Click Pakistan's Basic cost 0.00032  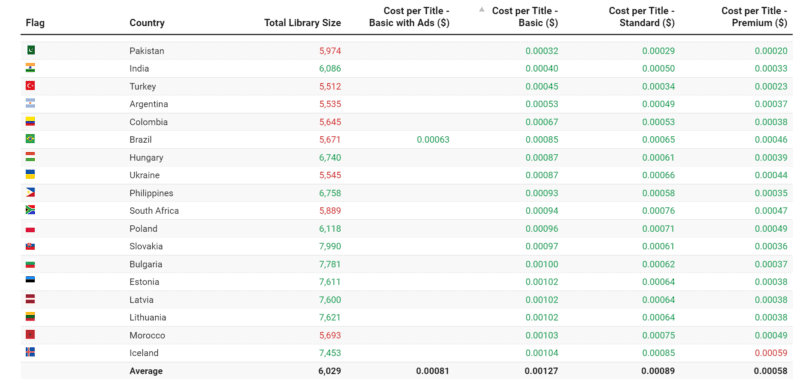[542, 51]
